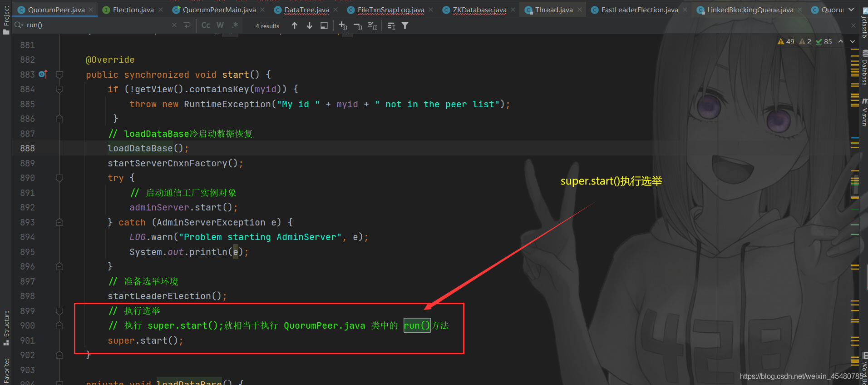Viewport: 868px width, 385px height.
Task: Clear the run() search text
Action: pyautogui.click(x=174, y=25)
